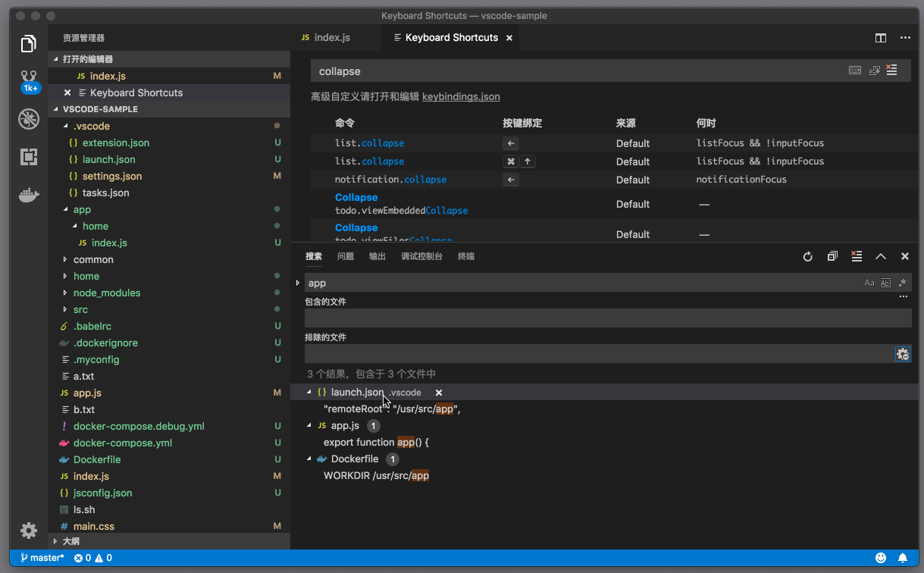Open the Docker view icon
The height and width of the screenshot is (573, 924).
pyautogui.click(x=29, y=195)
